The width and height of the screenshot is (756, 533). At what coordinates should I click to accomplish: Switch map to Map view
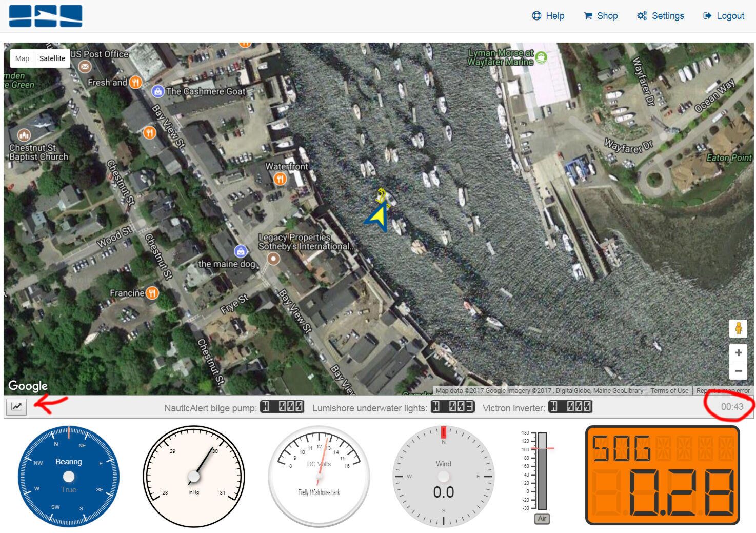click(22, 58)
